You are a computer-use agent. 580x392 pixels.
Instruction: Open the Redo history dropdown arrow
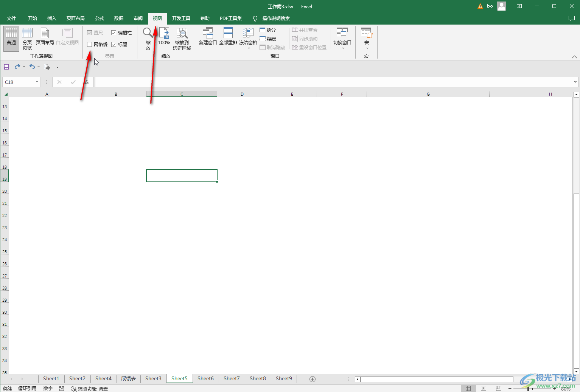pos(24,67)
